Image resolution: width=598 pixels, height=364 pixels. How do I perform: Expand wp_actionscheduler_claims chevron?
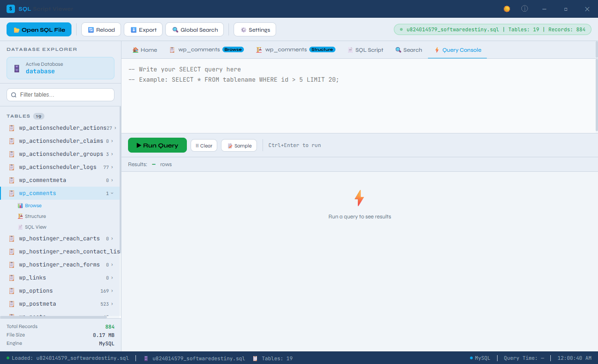click(113, 141)
